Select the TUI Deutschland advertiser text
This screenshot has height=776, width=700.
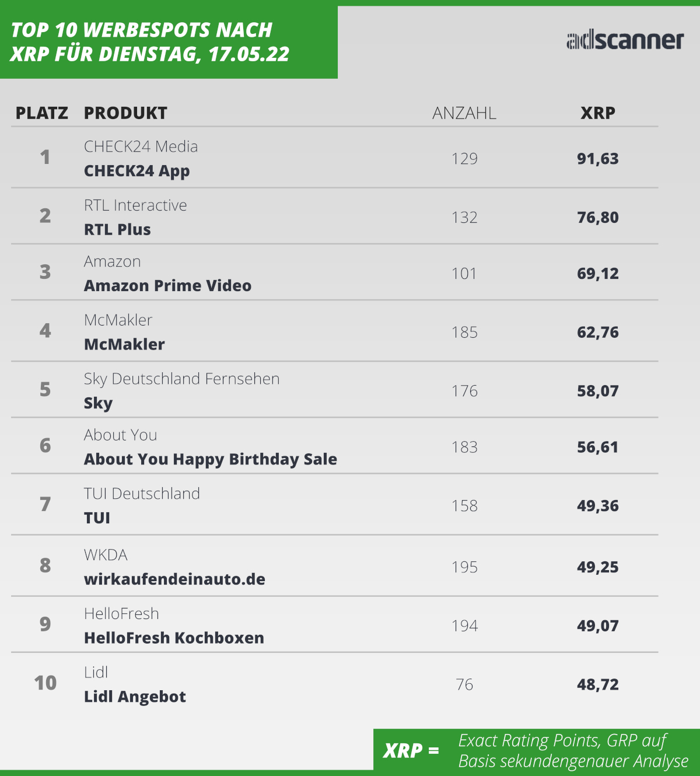[x=142, y=494]
